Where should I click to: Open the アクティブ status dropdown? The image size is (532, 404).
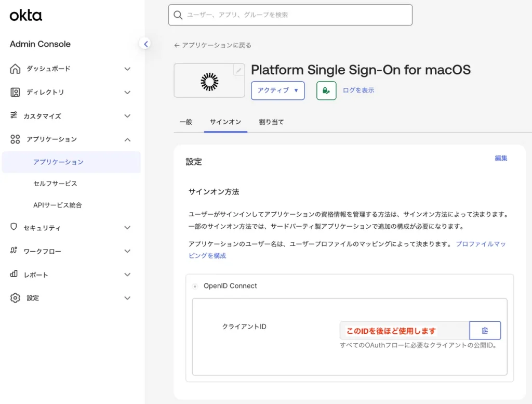[277, 90]
